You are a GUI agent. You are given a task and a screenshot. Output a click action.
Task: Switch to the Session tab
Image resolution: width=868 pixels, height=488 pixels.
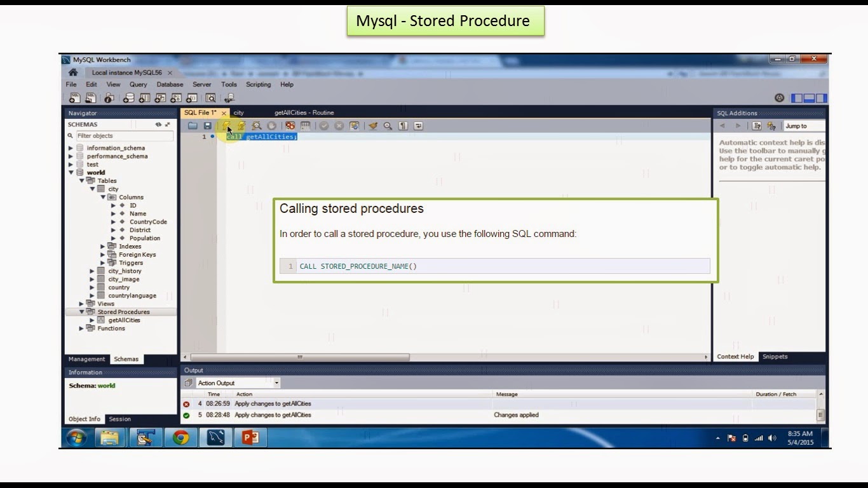pyautogui.click(x=119, y=419)
